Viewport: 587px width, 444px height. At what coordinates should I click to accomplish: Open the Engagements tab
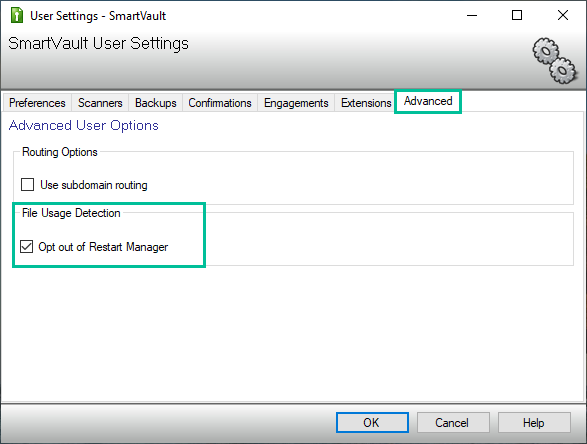pos(296,103)
